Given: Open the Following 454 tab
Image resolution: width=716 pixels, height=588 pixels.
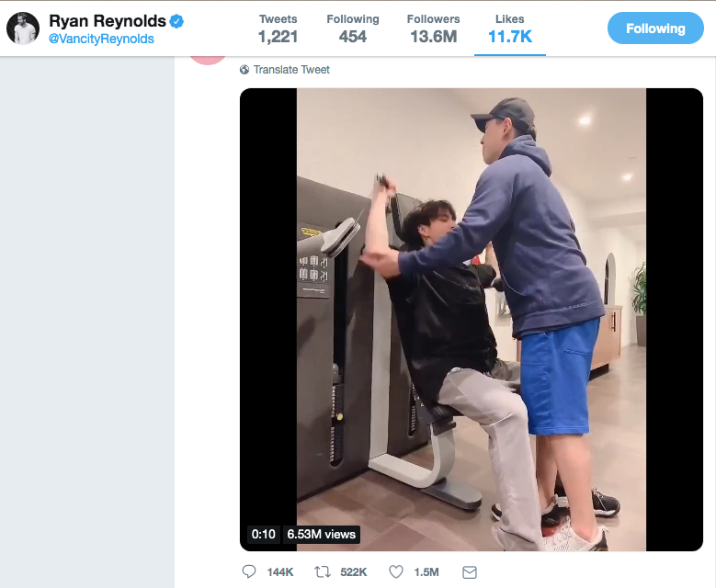Looking at the screenshot, I should click(352, 28).
